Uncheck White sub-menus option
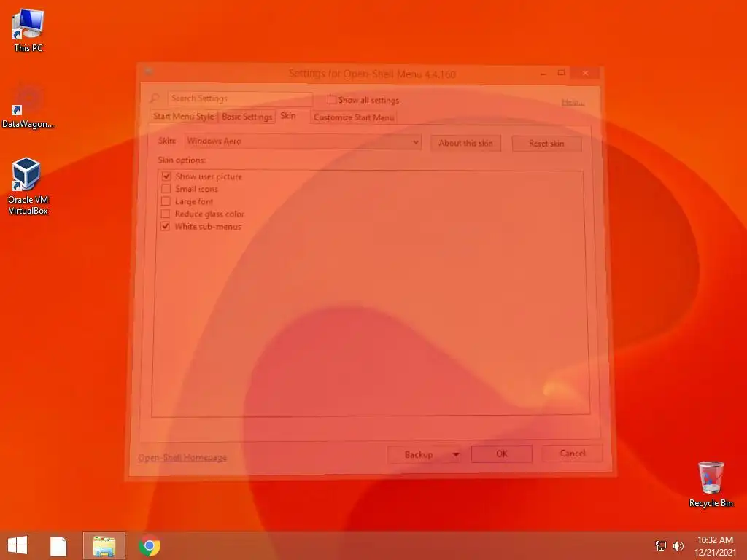 [166, 226]
